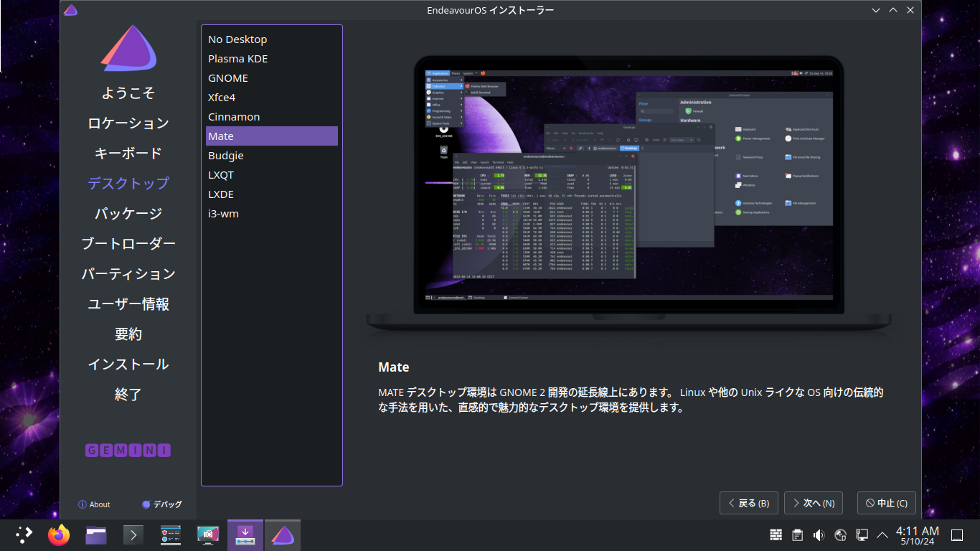This screenshot has height=551, width=980.
Task: Open the volume control in the tray
Action: point(819,535)
